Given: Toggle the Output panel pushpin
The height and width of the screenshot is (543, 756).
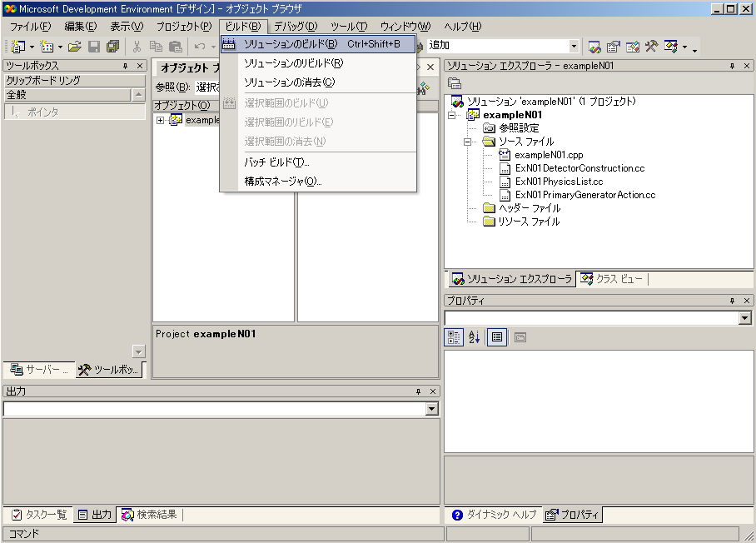Looking at the screenshot, I should 419,391.
